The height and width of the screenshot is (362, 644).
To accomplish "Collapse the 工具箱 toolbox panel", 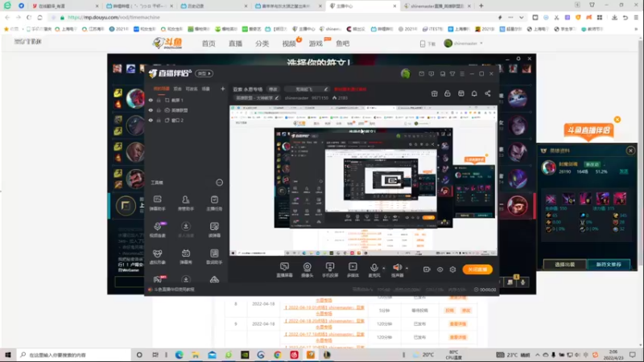I will tap(219, 183).
